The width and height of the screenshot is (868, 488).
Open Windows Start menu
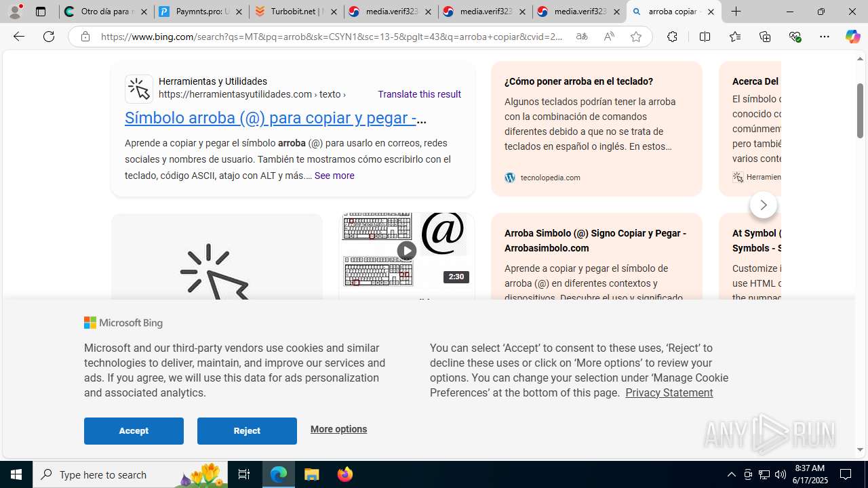pyautogui.click(x=16, y=474)
